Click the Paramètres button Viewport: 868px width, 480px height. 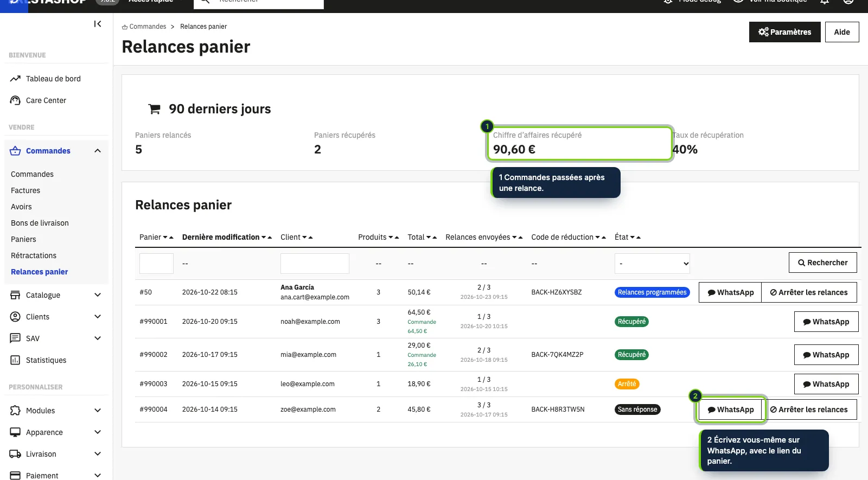click(x=784, y=32)
